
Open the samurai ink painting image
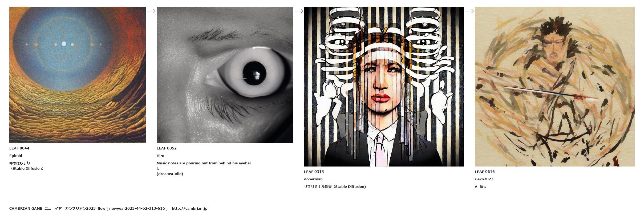point(555,87)
